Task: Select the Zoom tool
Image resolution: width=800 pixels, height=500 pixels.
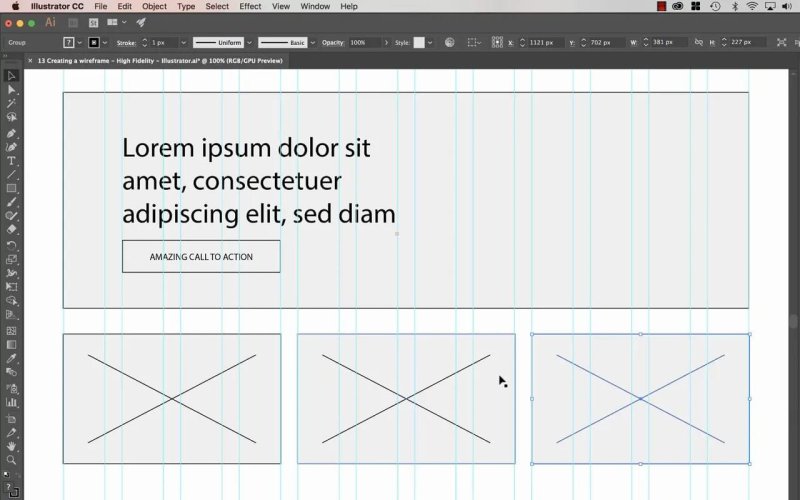Action: [x=11, y=460]
